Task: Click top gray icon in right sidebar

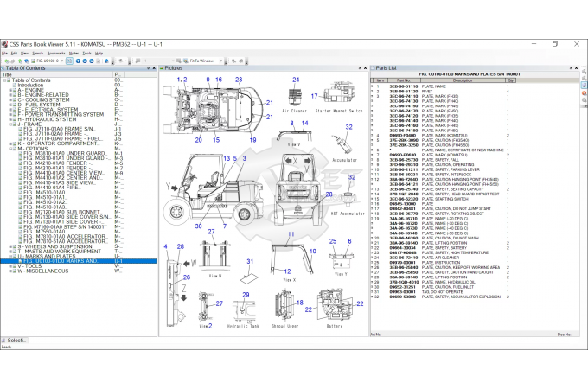Action: point(584,71)
